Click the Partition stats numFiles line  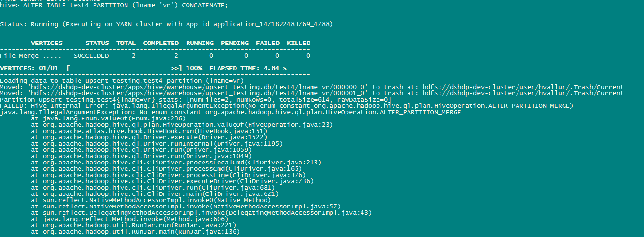[x=196, y=99]
